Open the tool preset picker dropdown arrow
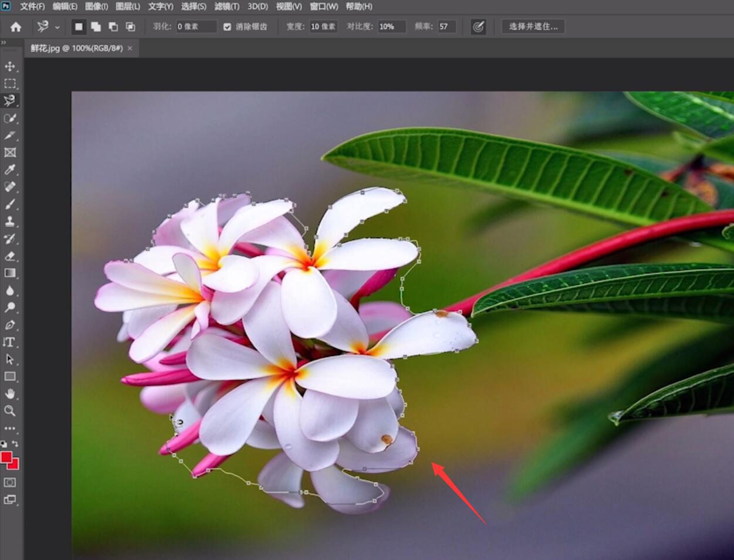This screenshot has width=734, height=560. click(57, 27)
